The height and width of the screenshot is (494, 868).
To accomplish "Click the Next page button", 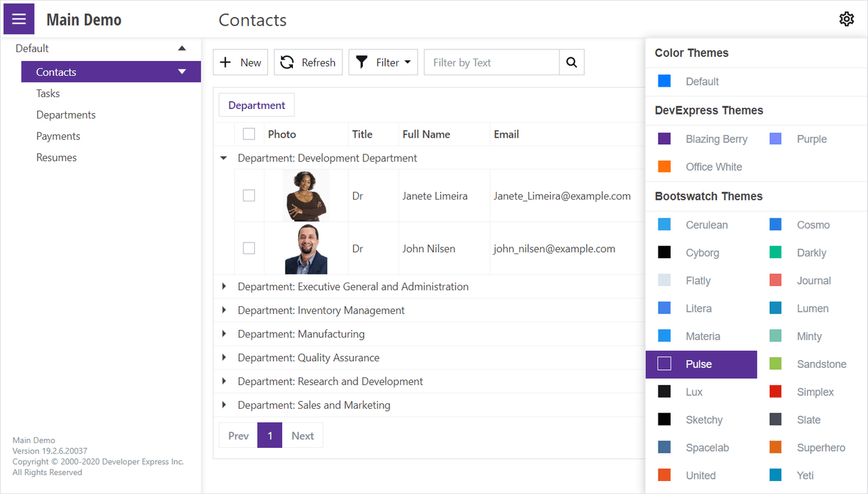I will click(302, 436).
